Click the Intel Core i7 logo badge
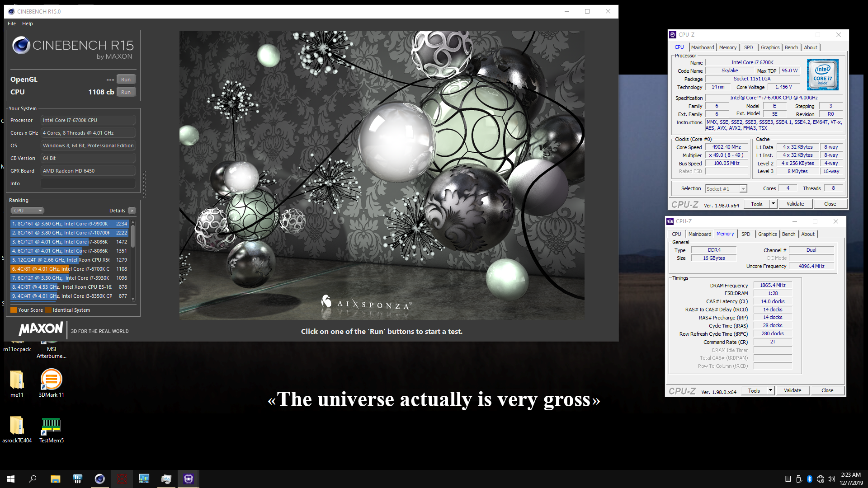 (823, 75)
